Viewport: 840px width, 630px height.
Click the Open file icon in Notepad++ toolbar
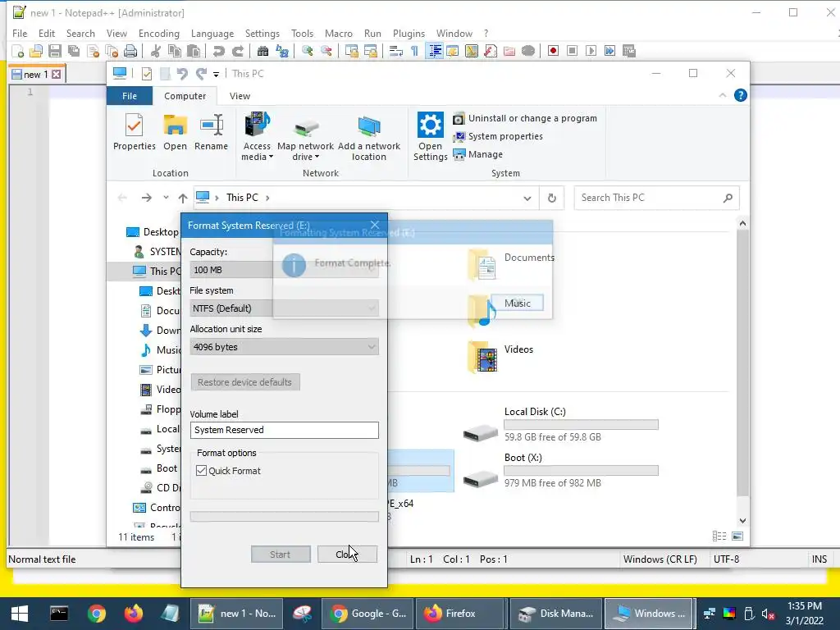(x=36, y=51)
